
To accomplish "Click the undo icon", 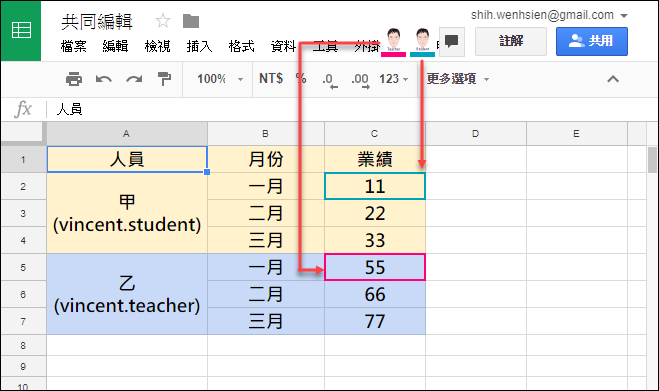I will pos(104,79).
